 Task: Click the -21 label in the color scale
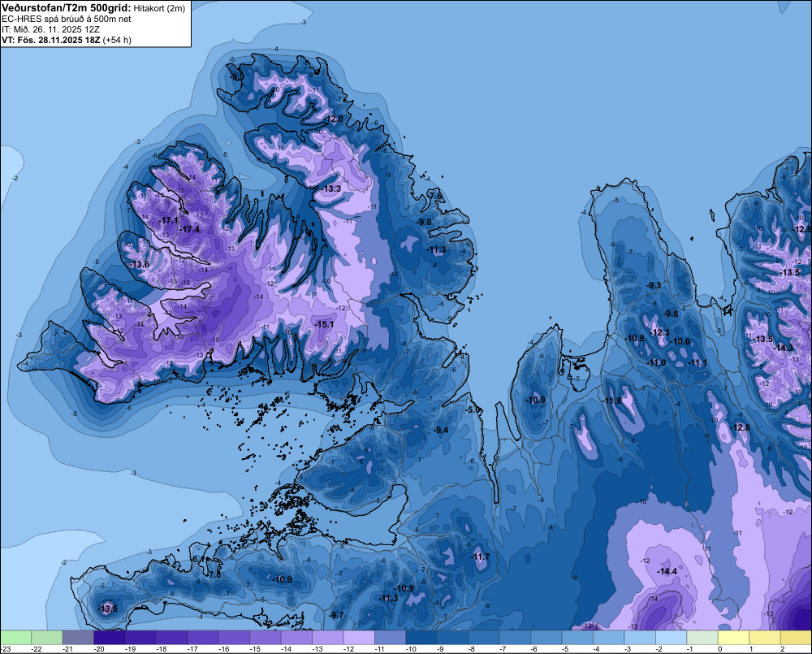coord(67,649)
